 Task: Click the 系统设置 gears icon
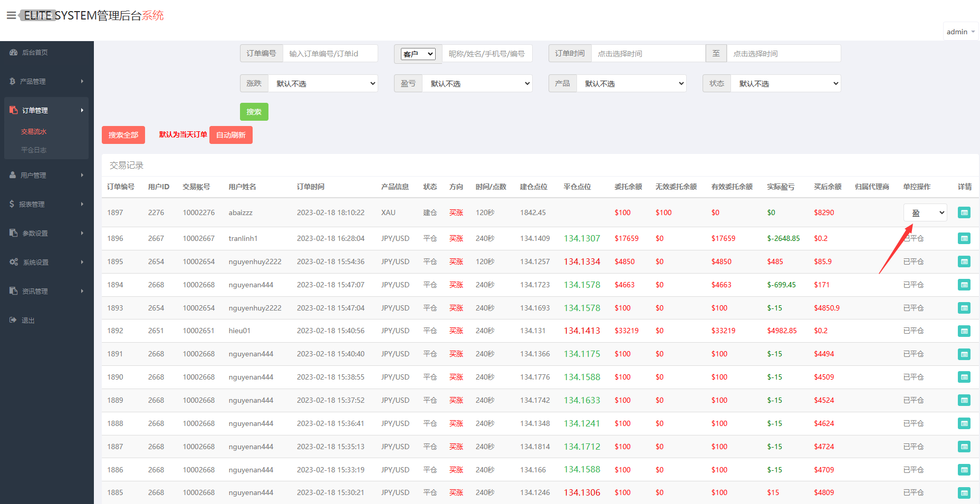coord(13,261)
